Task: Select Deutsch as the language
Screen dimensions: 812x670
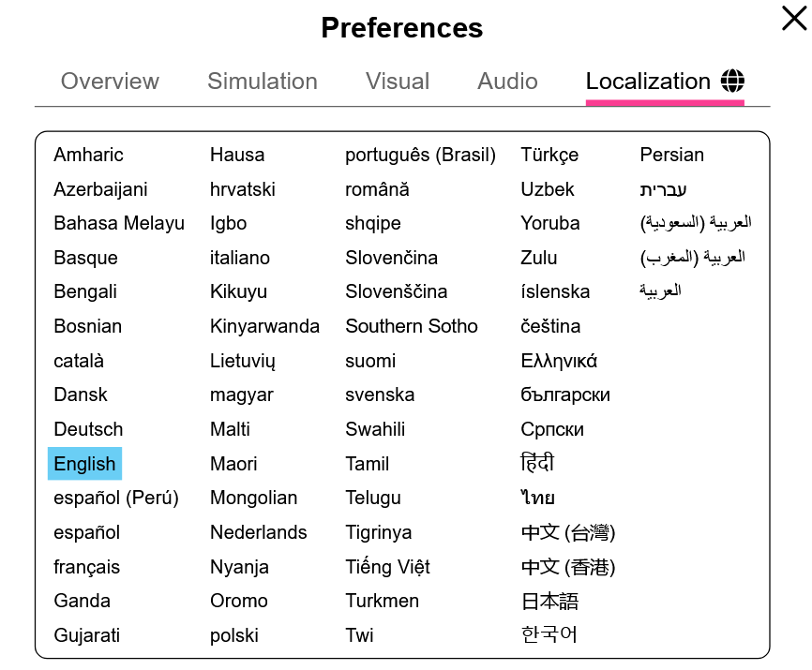Action: pyautogui.click(x=88, y=429)
